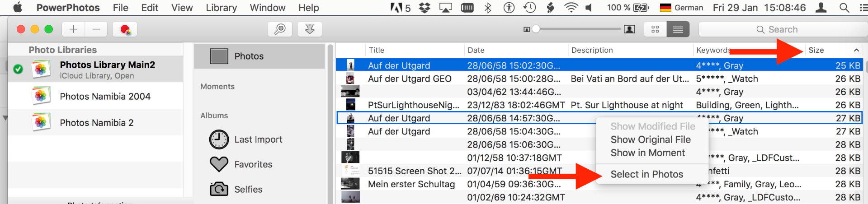The width and height of the screenshot is (868, 204).
Task: Choose Show Original File menu entry
Action: tap(650, 139)
